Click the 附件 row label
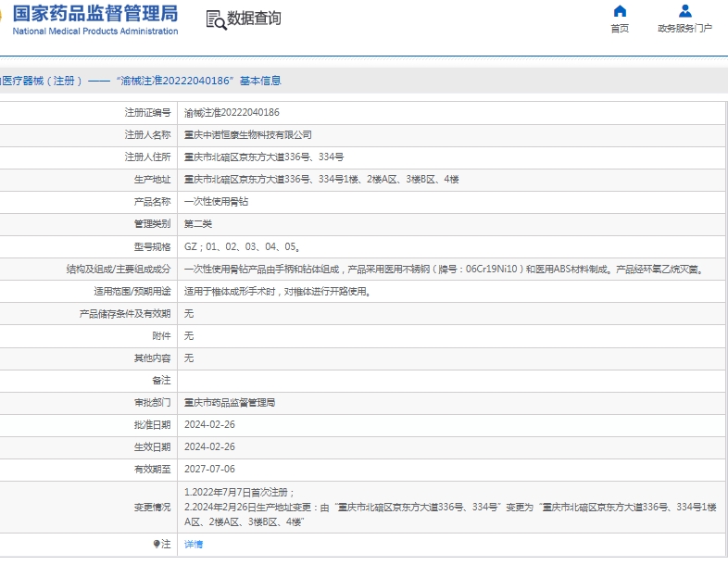This screenshot has width=728, height=565. [161, 335]
